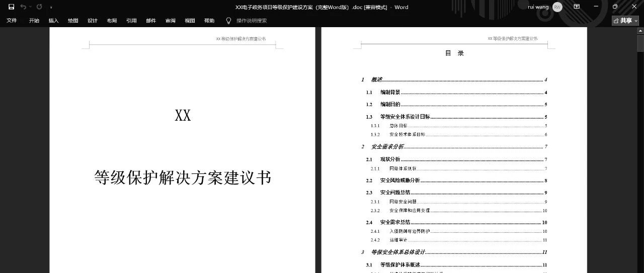
Task: Click the header text on contents page
Action: pos(512,39)
